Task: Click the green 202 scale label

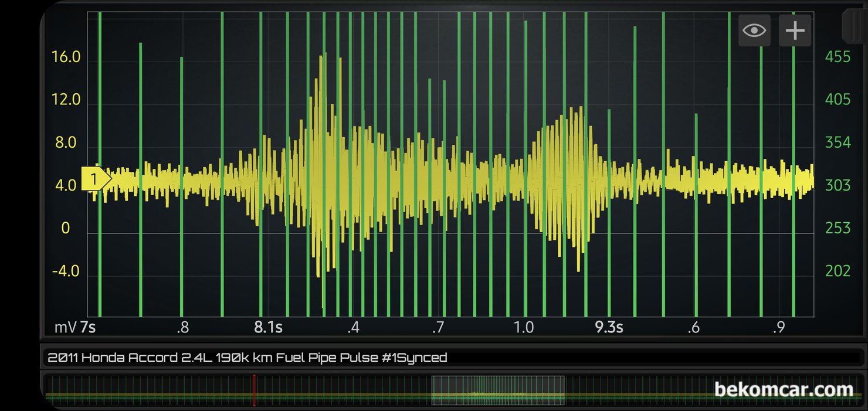Action: click(x=838, y=271)
